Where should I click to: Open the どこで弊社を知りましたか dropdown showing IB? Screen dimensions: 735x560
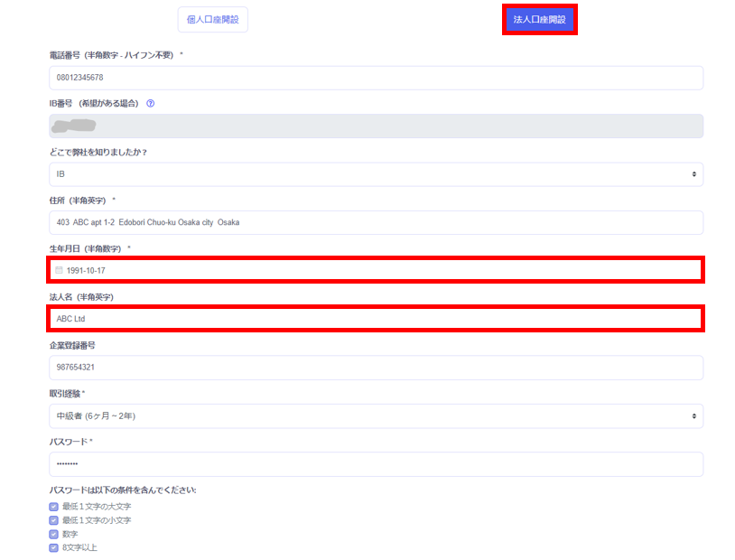pos(376,174)
